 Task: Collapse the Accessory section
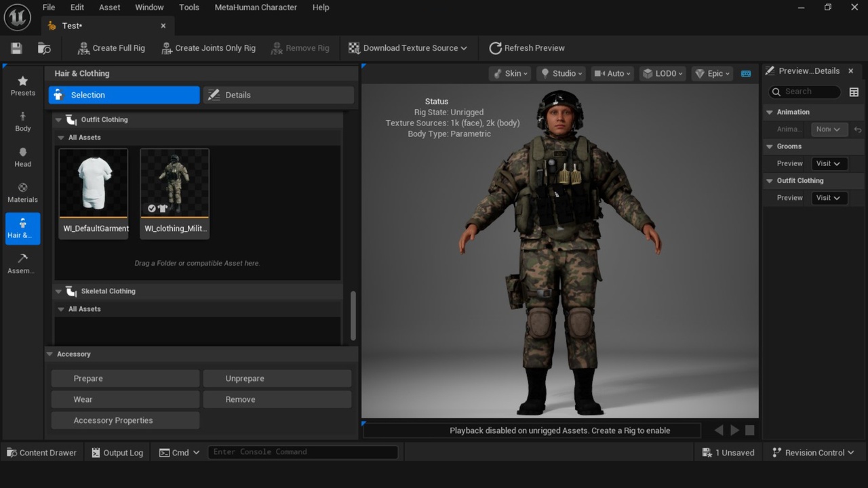pyautogui.click(x=50, y=354)
